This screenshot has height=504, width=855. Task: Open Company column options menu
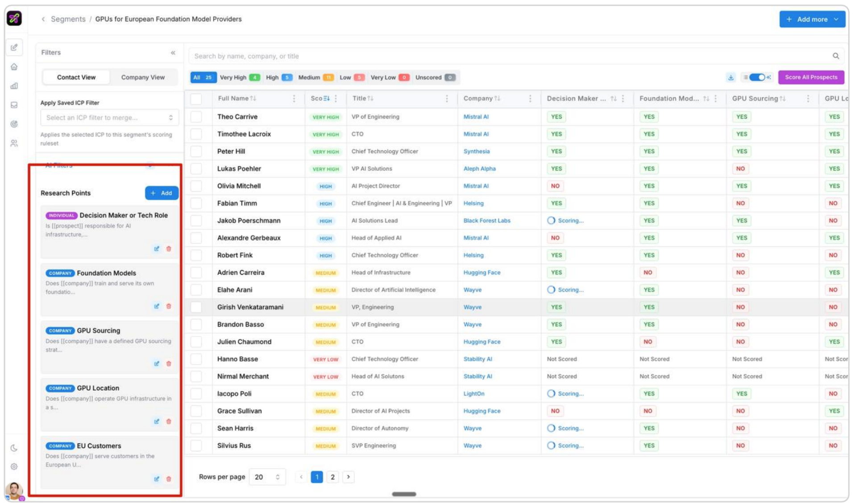(530, 99)
